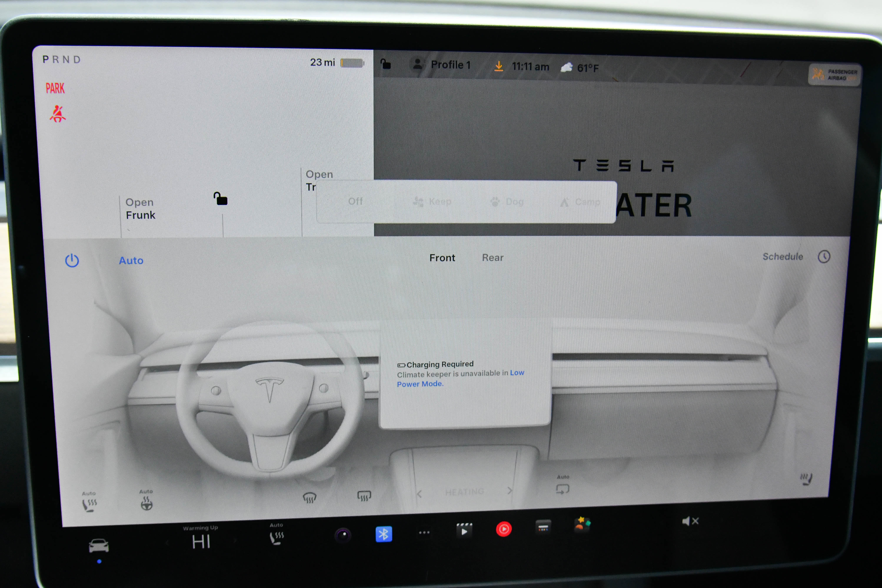Tap the car padlock unlock icon
This screenshot has width=882, height=588.
pyautogui.click(x=220, y=198)
